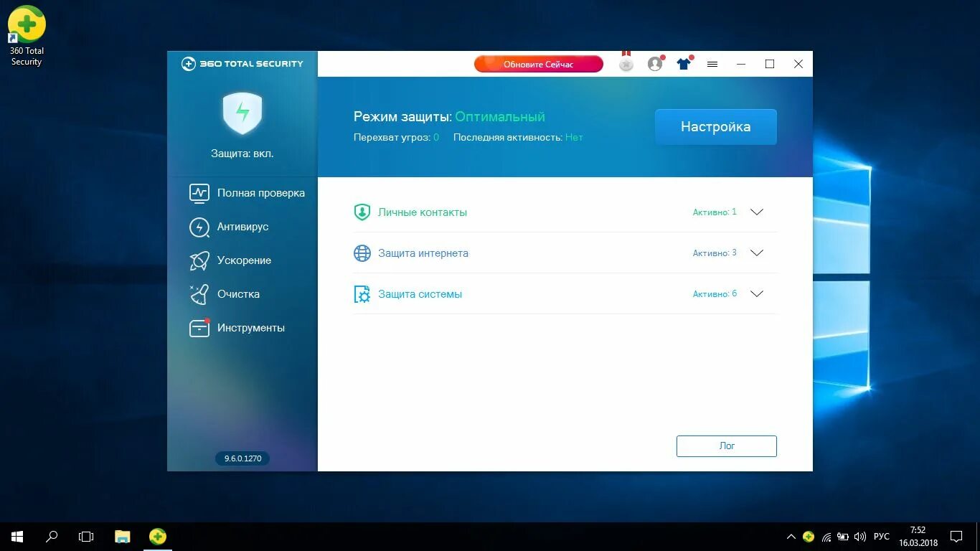Open Полная проверка scan section

[x=260, y=193]
